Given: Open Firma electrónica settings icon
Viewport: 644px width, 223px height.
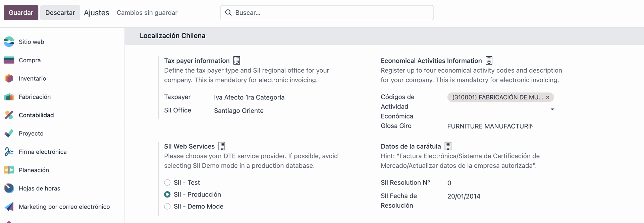Looking at the screenshot, I should pos(9,152).
